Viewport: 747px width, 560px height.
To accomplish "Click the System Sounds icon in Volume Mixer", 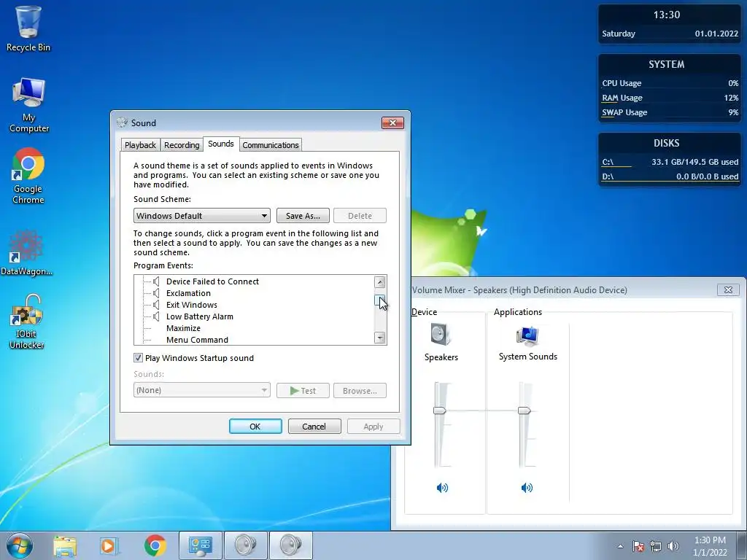I will point(527,335).
